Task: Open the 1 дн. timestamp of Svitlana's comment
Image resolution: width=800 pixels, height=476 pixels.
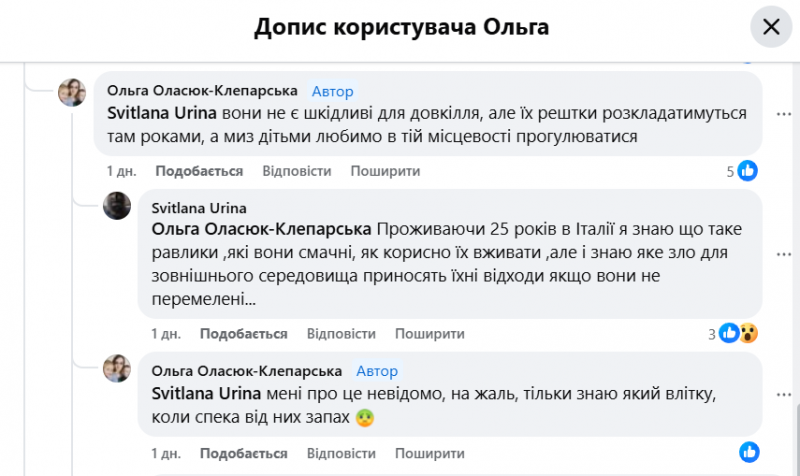Action: pyautogui.click(x=166, y=333)
